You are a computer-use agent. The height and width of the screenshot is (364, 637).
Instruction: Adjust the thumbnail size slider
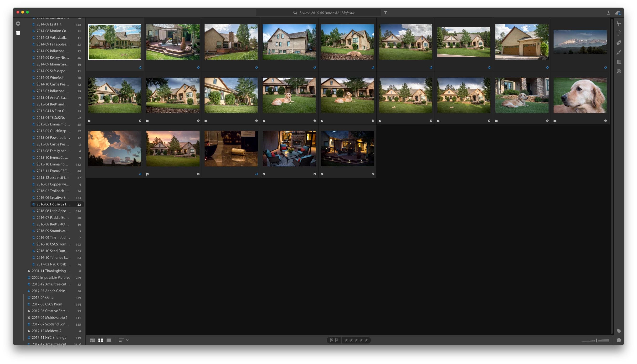[x=596, y=340]
